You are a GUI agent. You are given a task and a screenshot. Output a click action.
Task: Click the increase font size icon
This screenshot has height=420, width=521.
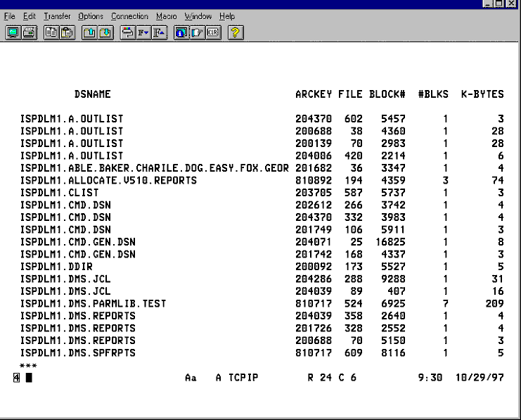159,32
